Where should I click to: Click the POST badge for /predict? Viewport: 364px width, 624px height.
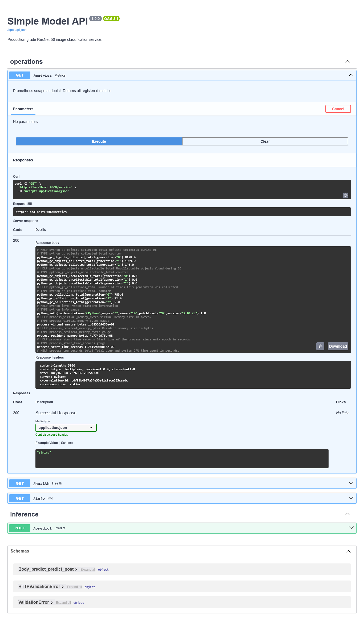[20, 528]
